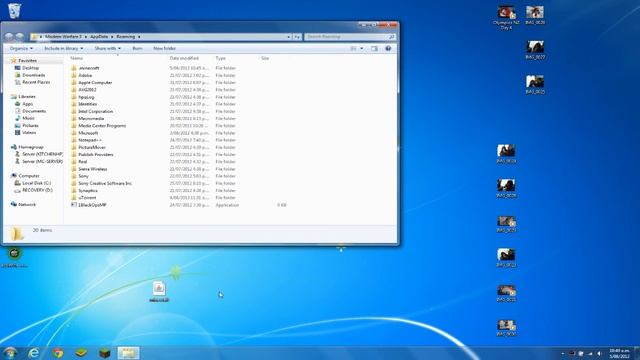Open the Documents library
The image size is (640, 360).
click(34, 111)
